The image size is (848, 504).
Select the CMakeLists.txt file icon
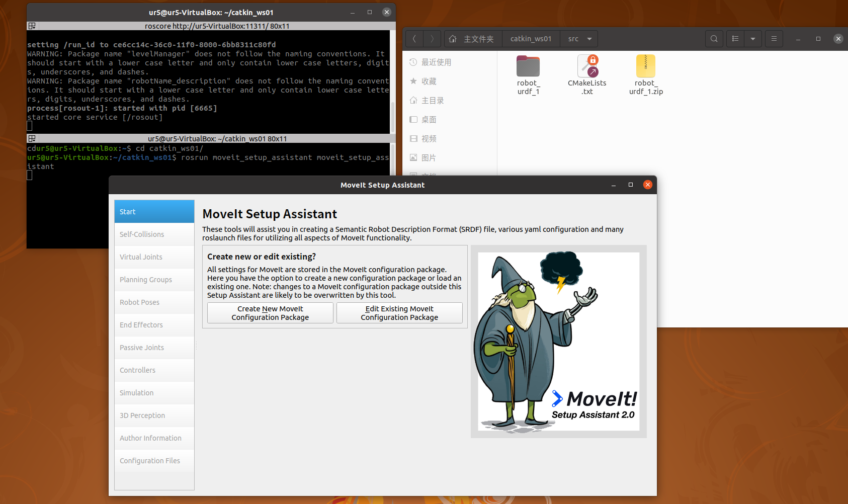[x=587, y=66]
